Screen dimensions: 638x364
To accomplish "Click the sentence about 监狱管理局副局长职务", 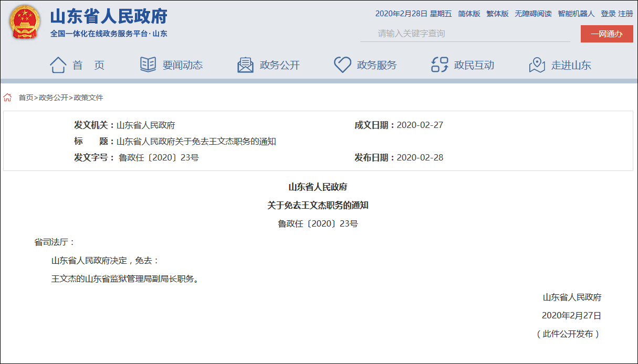I will [x=125, y=279].
